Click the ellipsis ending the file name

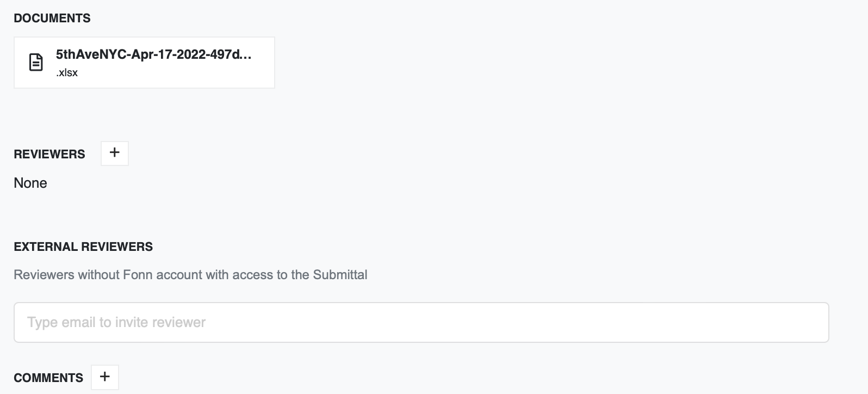tap(245, 55)
